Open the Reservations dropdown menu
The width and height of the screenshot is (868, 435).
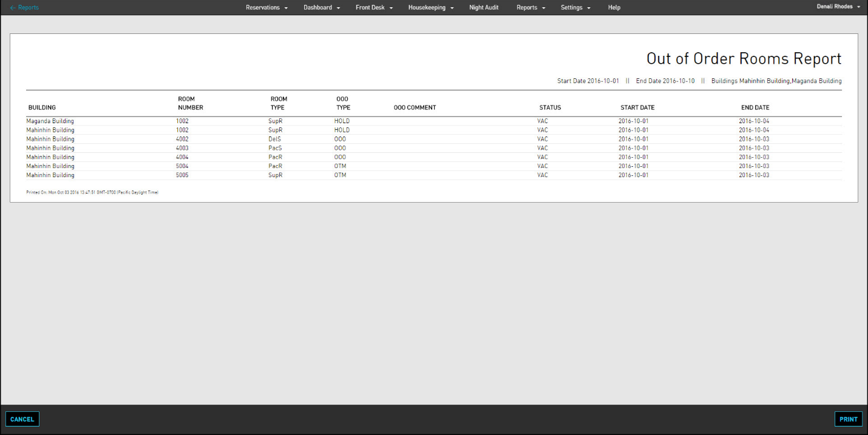(x=265, y=7)
